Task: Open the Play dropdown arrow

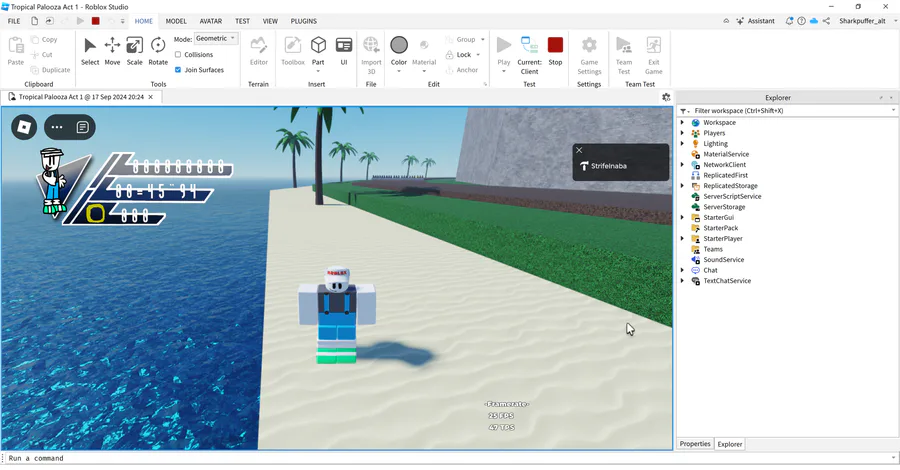Action: coord(504,71)
